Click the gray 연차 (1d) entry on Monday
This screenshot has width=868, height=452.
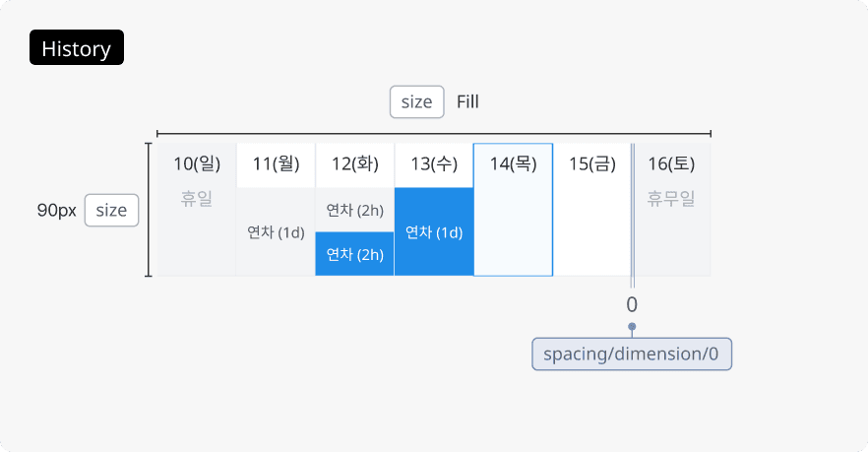click(276, 232)
